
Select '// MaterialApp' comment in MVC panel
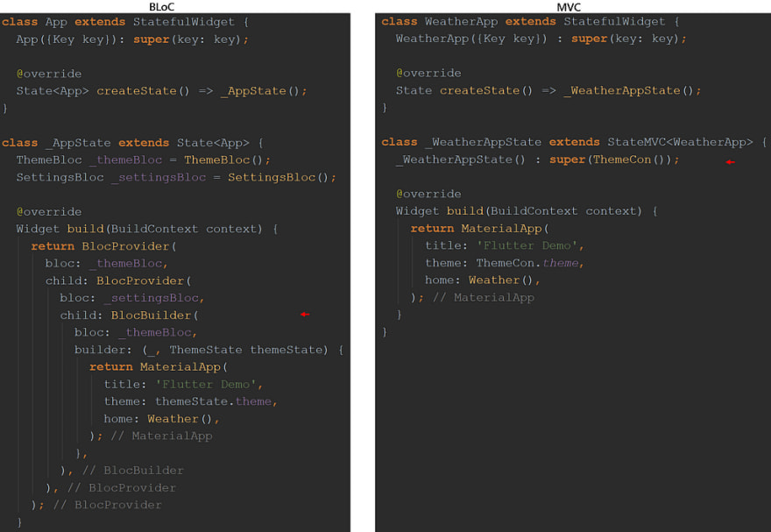click(484, 297)
